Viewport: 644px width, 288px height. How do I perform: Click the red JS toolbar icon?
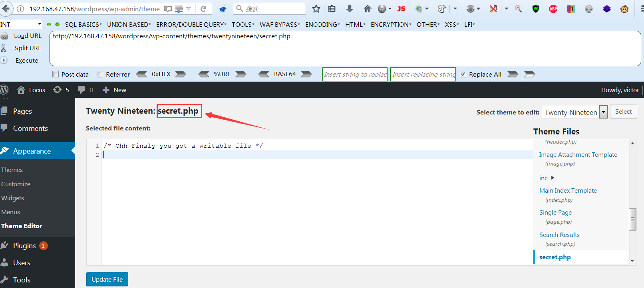point(402,9)
